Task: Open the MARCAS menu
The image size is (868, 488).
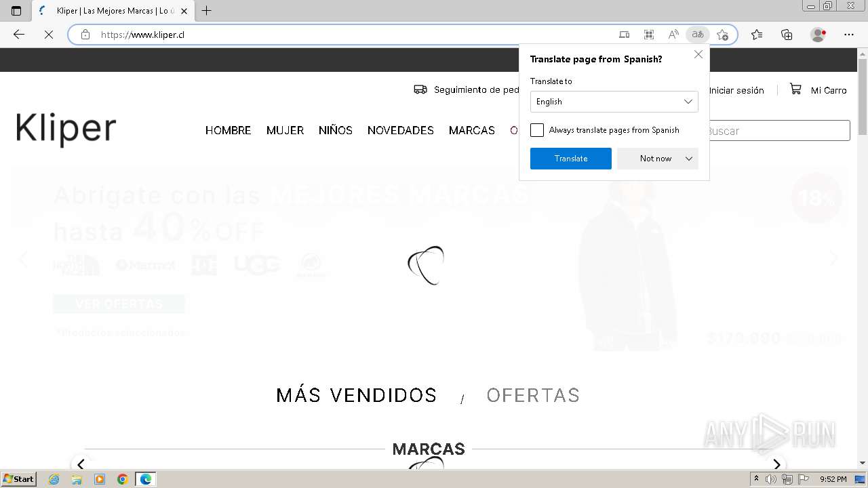Action: click(472, 130)
